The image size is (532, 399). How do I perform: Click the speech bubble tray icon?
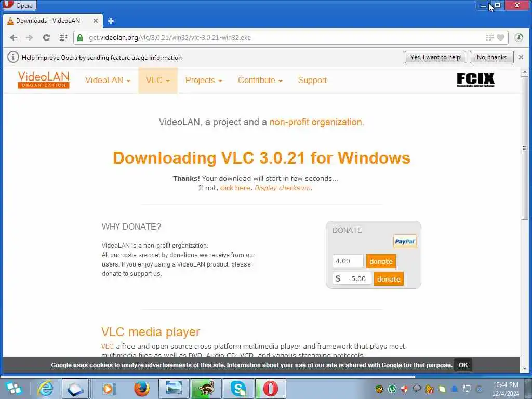point(417,389)
